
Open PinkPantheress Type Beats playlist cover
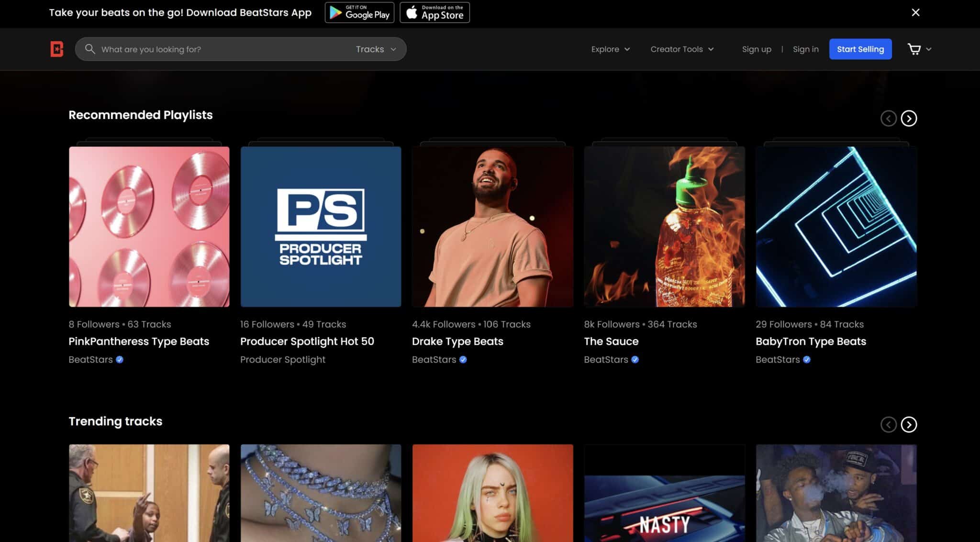point(149,227)
